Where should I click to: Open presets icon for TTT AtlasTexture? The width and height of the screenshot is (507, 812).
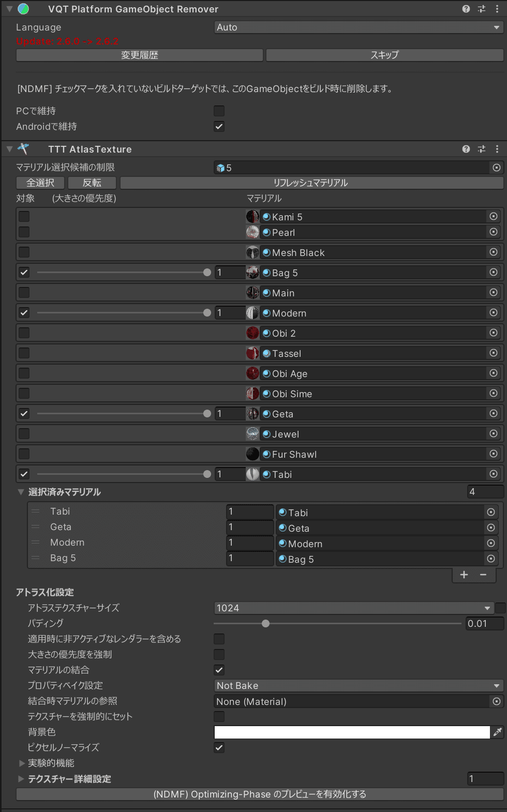coord(482,149)
